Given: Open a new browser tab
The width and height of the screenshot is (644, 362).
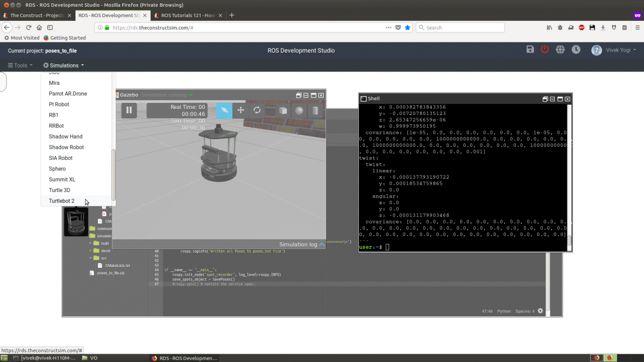Looking at the screenshot, I should pyautogui.click(x=232, y=15).
